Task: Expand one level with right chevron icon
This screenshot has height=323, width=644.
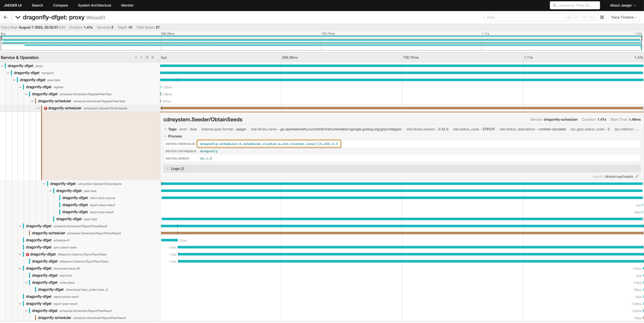Action: tap(142, 57)
